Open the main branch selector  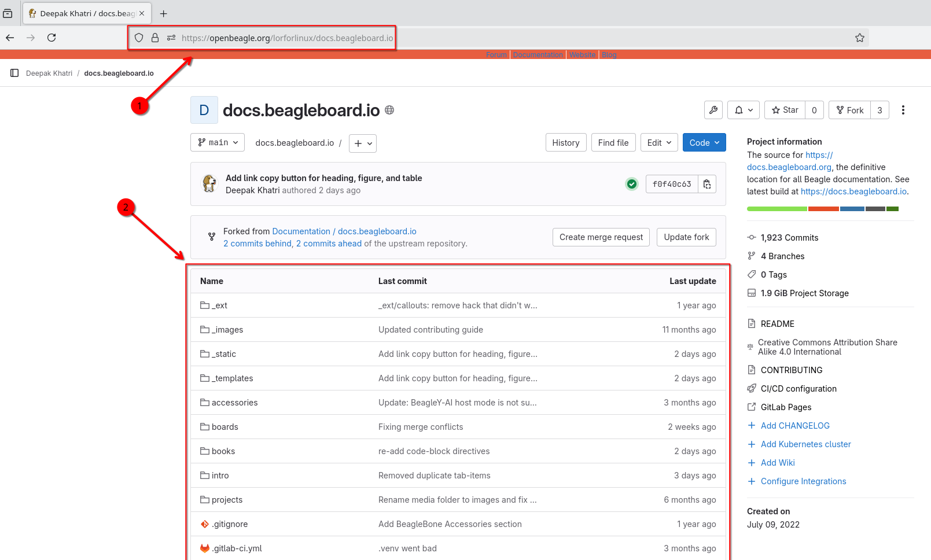click(x=217, y=142)
